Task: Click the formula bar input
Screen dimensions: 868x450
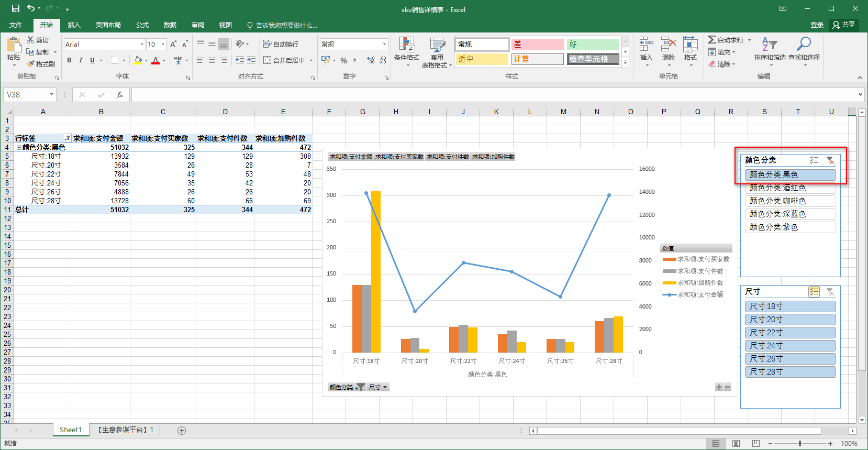Action: [x=494, y=95]
